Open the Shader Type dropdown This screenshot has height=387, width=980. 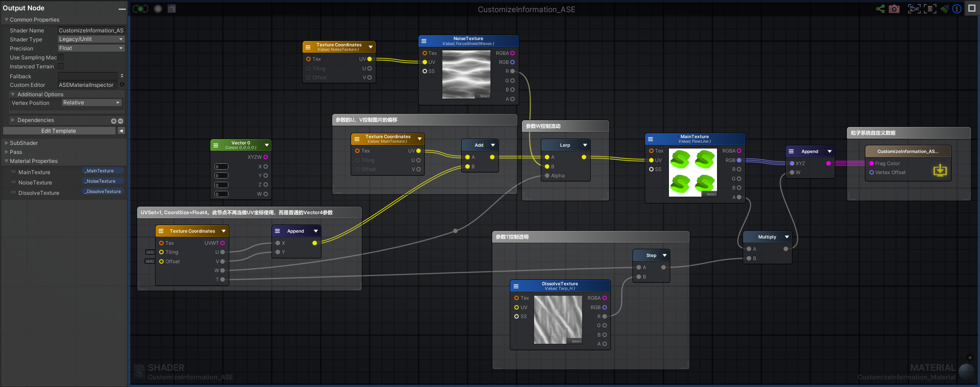[x=91, y=39]
